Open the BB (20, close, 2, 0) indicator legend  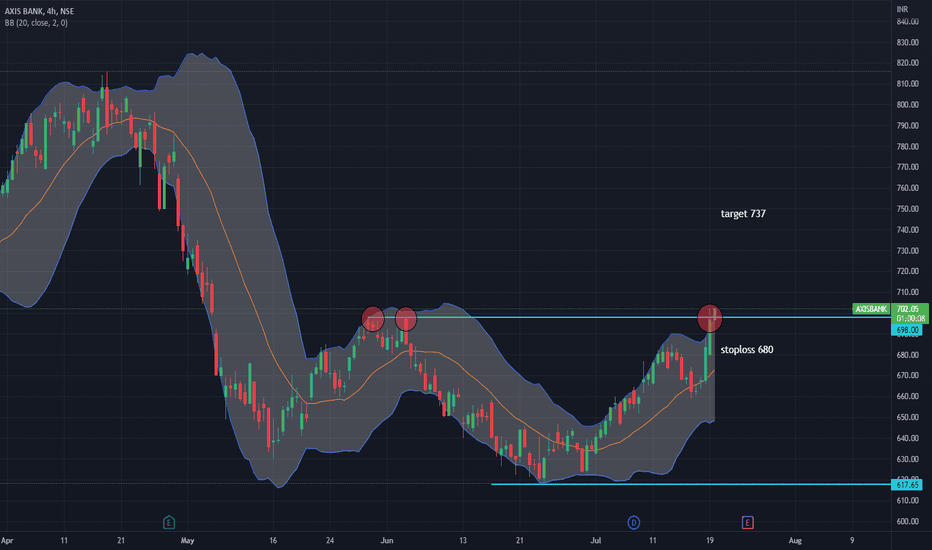pos(36,23)
